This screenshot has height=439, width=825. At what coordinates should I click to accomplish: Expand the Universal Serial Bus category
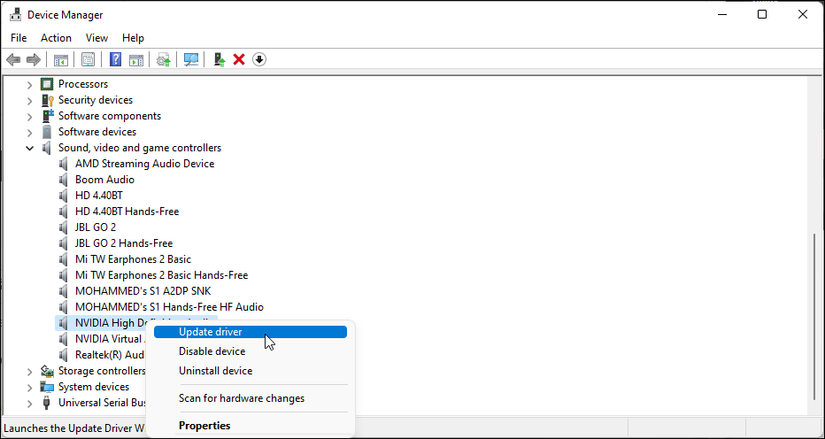pos(29,403)
